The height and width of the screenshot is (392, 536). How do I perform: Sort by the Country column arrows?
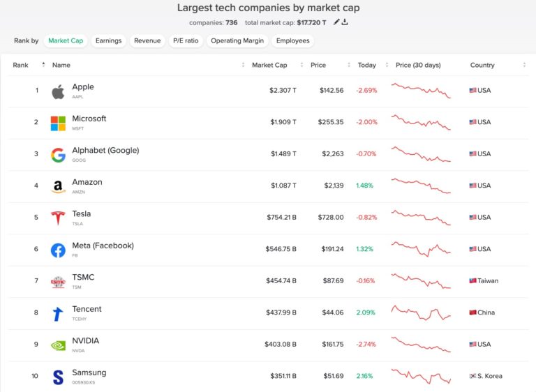pyautogui.click(x=524, y=65)
